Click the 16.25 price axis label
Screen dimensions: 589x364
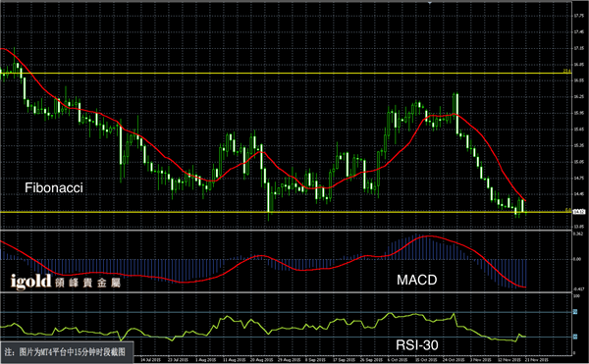(578, 96)
